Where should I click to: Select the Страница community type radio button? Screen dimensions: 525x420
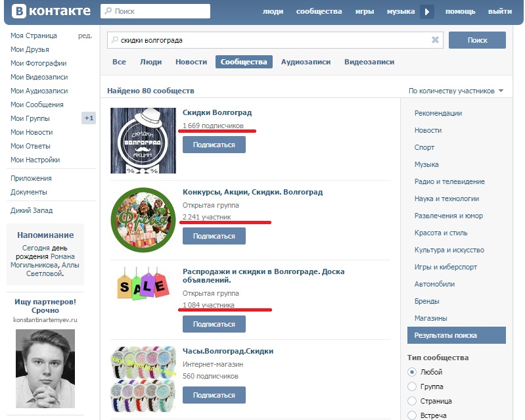point(412,401)
